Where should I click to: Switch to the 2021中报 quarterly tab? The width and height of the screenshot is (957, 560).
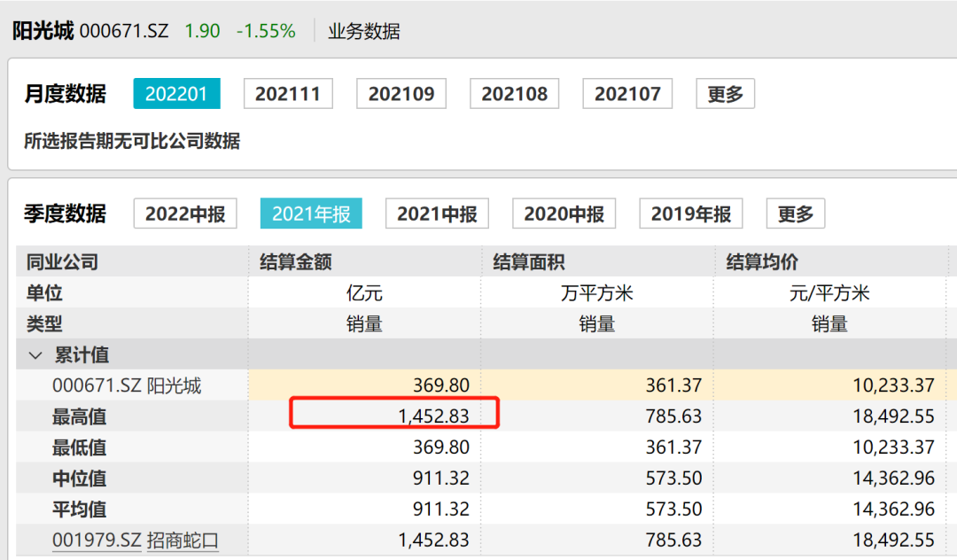tap(436, 213)
